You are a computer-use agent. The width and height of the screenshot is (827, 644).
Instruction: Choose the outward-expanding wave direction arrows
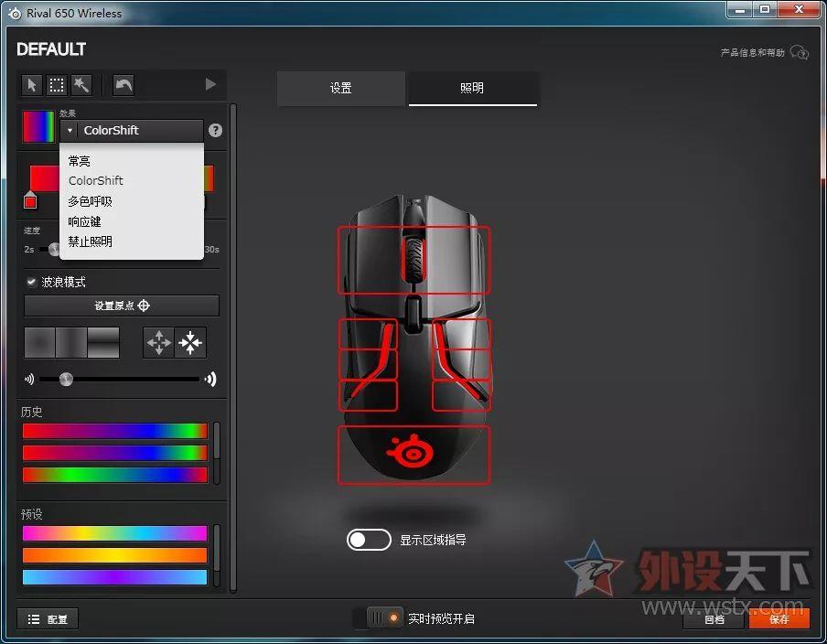tap(159, 343)
